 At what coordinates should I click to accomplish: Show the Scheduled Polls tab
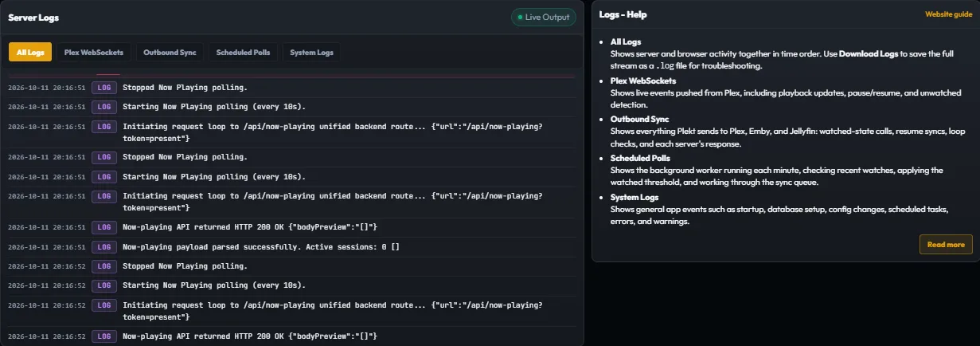point(244,52)
